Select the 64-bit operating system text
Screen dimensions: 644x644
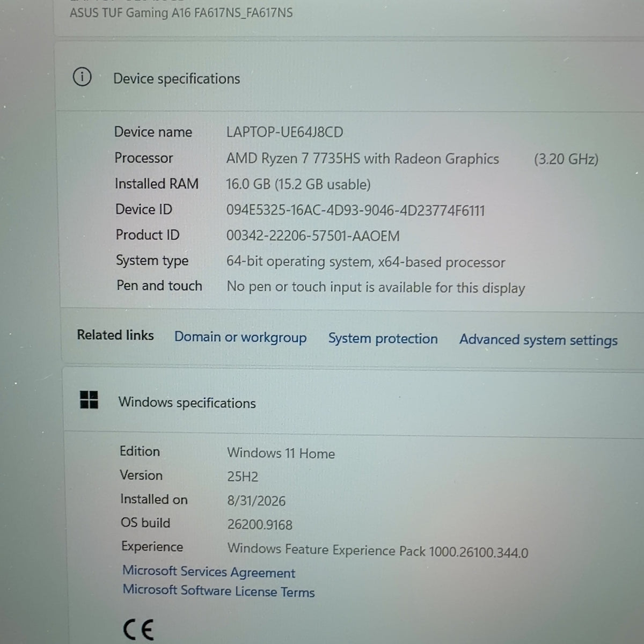click(x=366, y=262)
